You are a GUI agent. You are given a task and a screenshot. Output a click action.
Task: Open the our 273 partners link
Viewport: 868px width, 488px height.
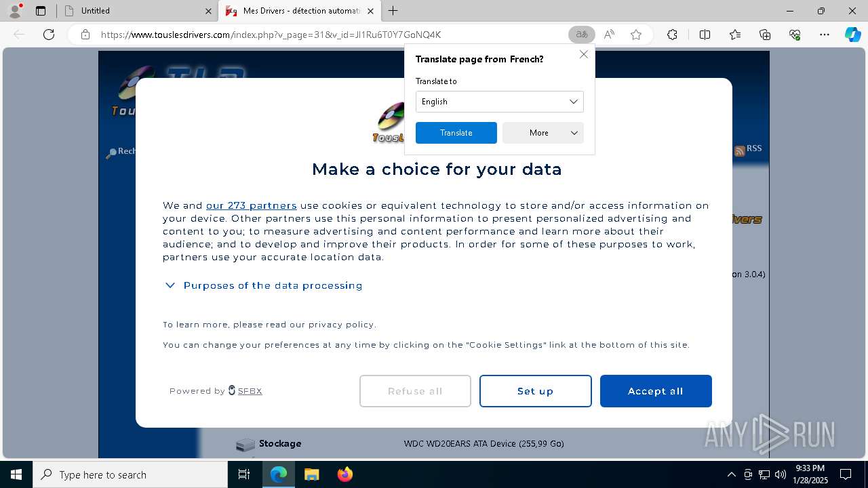pos(251,205)
